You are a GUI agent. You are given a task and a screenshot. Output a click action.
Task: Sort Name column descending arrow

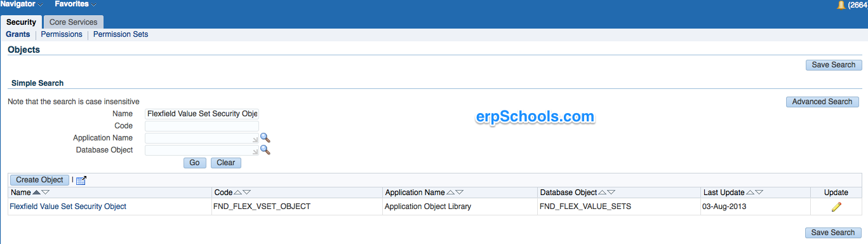pyautogui.click(x=46, y=192)
